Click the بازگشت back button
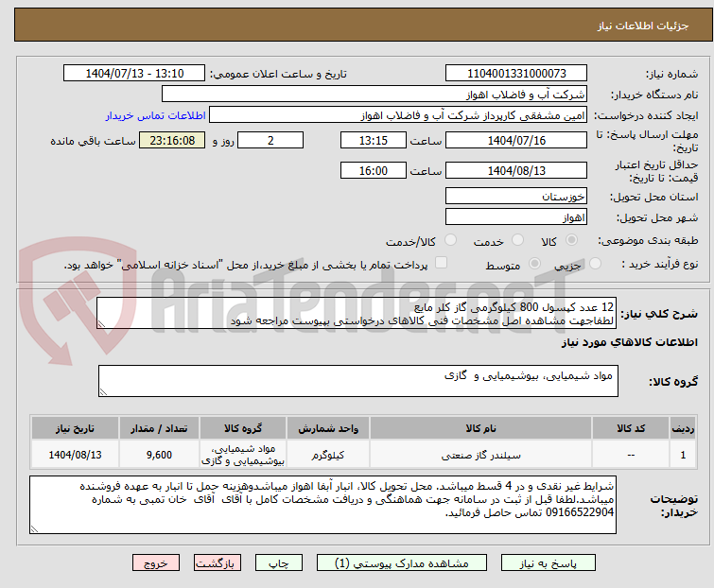Screen dimensions: 714x588 (217, 563)
